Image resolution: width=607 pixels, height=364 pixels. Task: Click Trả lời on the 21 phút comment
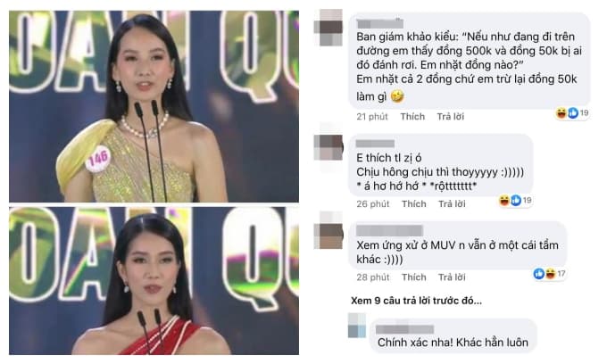tap(451, 117)
